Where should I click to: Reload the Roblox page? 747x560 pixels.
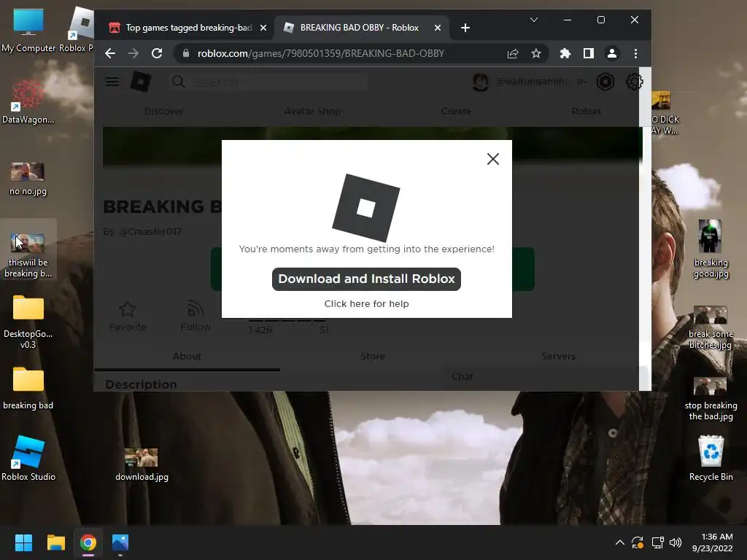coord(157,53)
